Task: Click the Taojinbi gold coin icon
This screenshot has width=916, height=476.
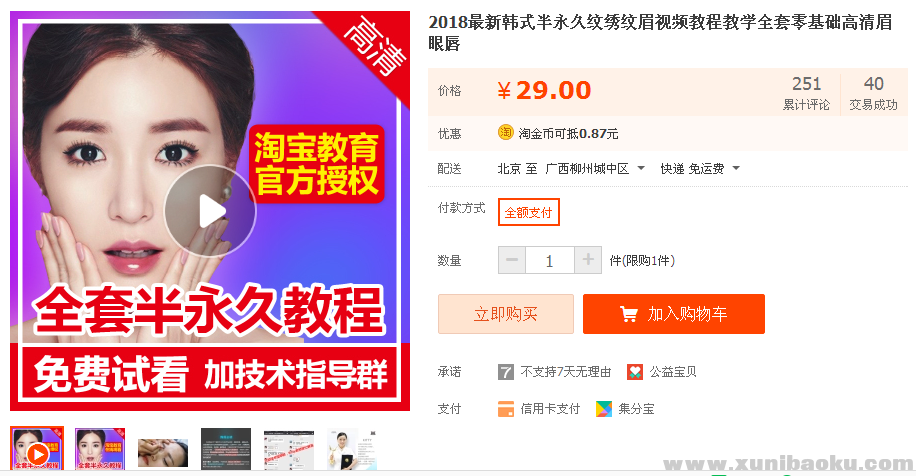Action: pyautogui.click(x=505, y=133)
